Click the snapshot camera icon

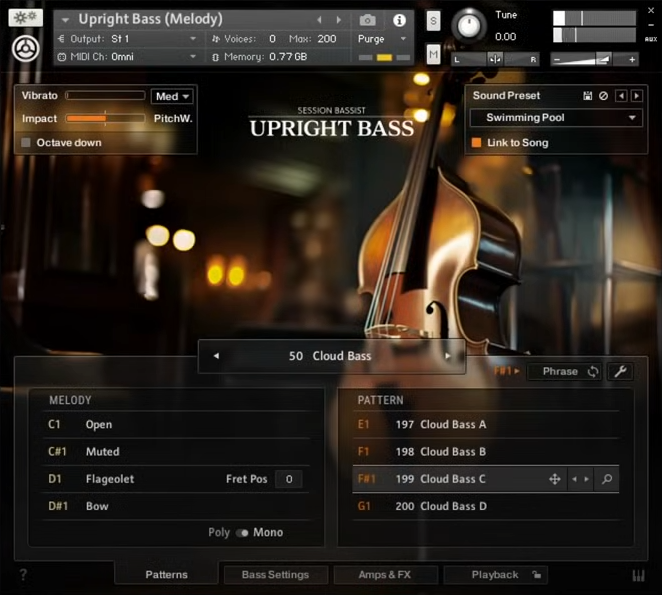[x=368, y=20]
